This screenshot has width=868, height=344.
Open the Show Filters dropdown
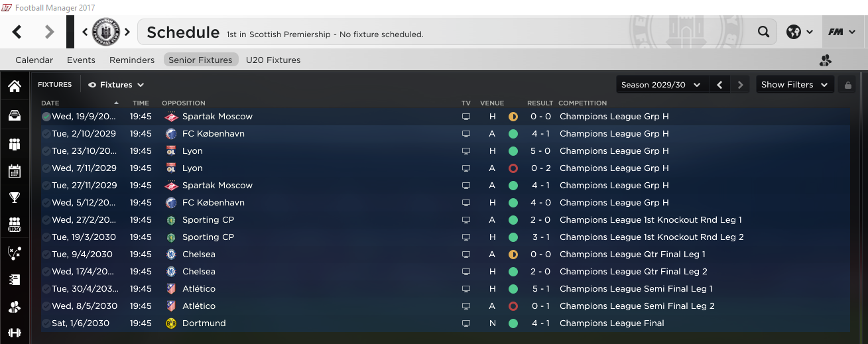[x=794, y=85]
